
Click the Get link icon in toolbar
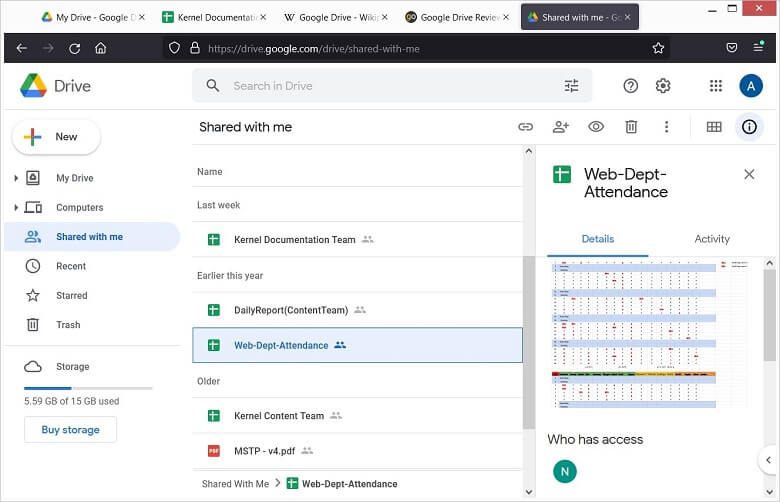coord(525,127)
